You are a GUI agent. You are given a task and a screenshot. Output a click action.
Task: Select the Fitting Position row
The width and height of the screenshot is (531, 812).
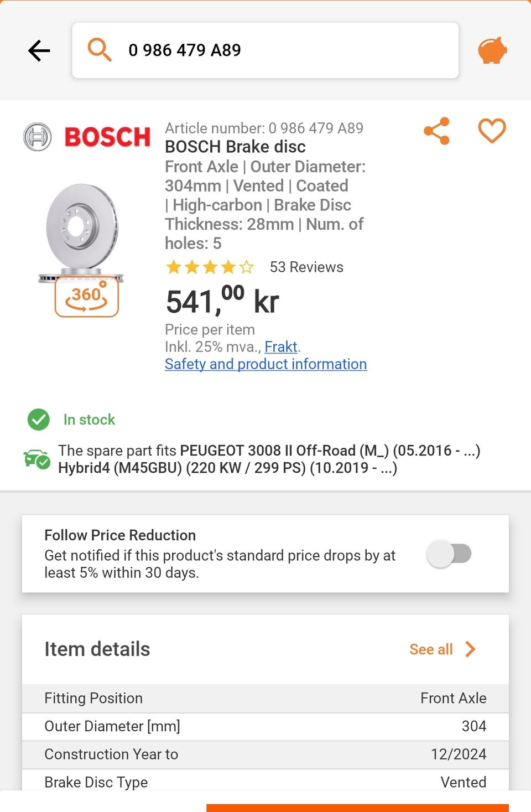pos(265,699)
